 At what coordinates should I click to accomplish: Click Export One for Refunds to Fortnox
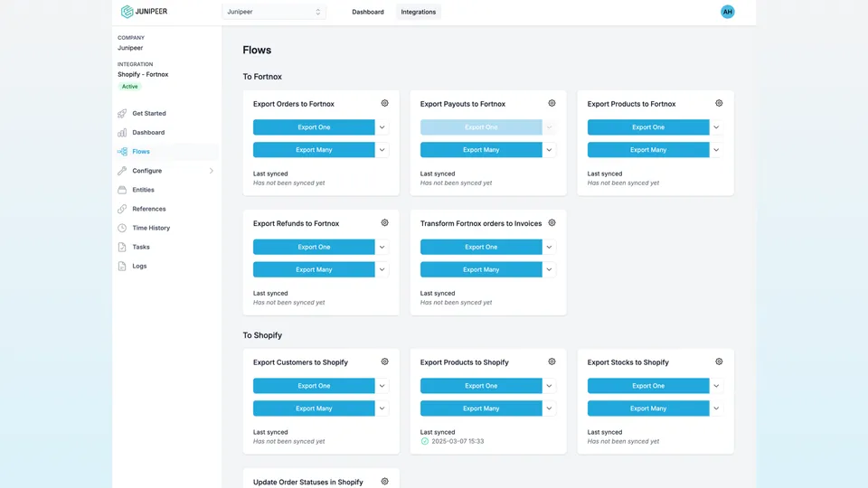314,247
